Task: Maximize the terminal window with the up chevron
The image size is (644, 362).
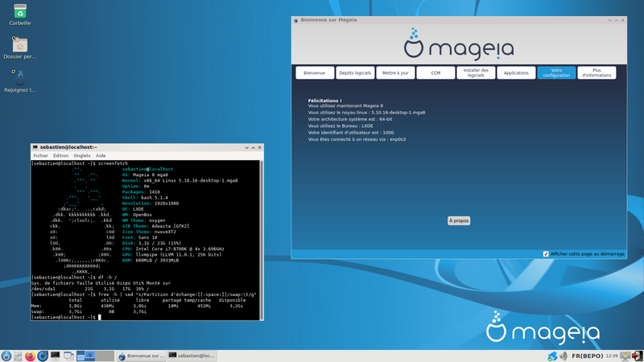Action: tap(253, 147)
